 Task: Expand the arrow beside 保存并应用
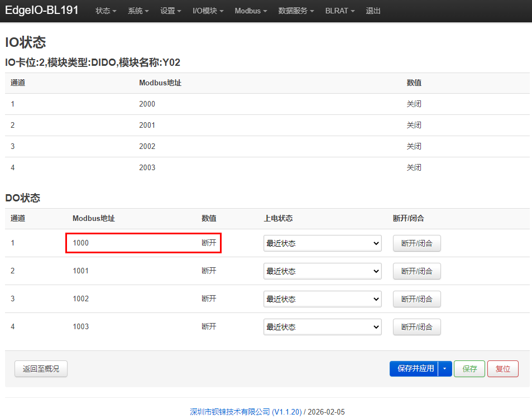pyautogui.click(x=445, y=368)
